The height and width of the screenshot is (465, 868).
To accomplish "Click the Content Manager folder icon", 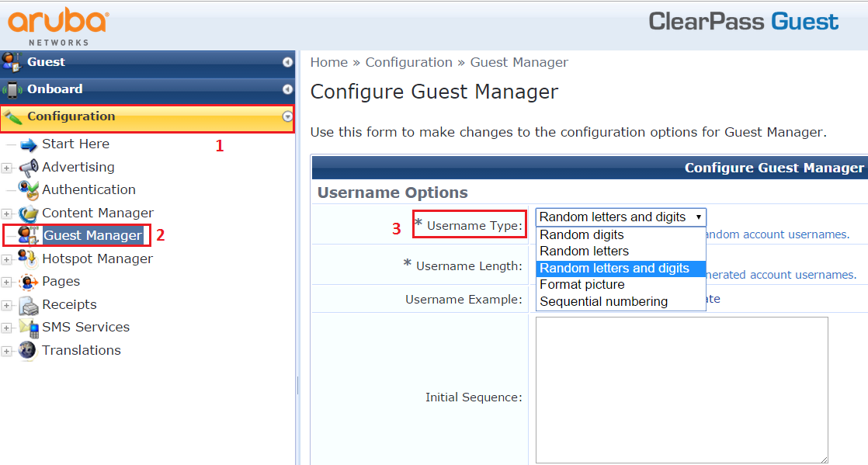I will pyautogui.click(x=28, y=213).
